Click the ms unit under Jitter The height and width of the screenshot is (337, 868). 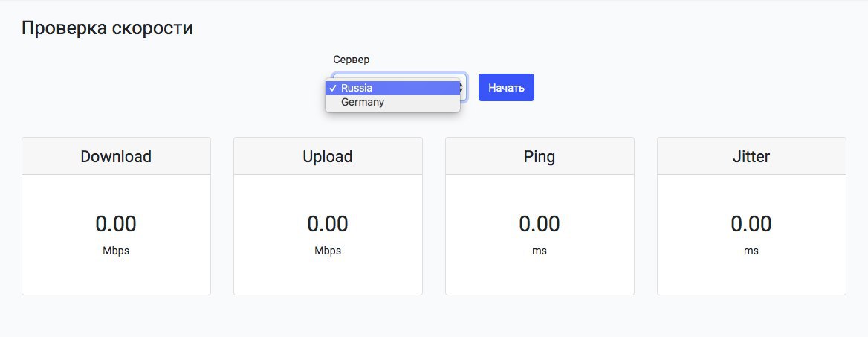[x=751, y=251]
